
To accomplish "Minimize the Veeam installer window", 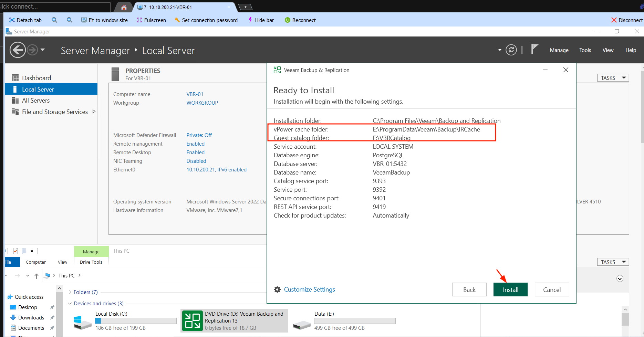I will point(545,70).
